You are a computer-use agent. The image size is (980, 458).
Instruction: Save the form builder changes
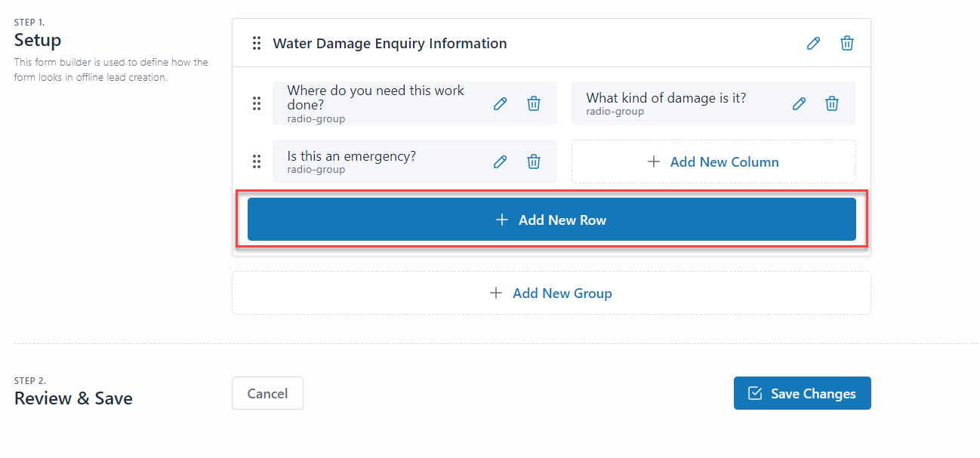click(802, 392)
